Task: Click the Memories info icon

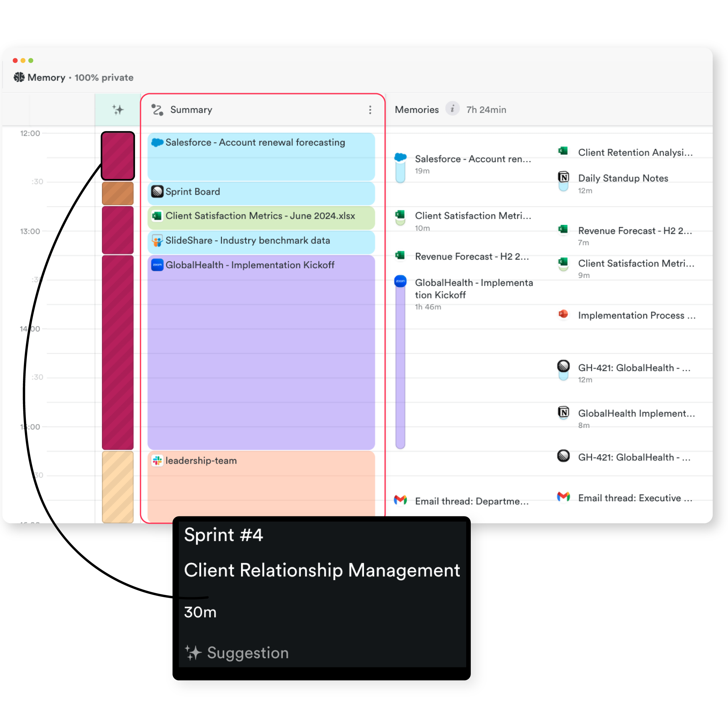Action: click(x=452, y=109)
